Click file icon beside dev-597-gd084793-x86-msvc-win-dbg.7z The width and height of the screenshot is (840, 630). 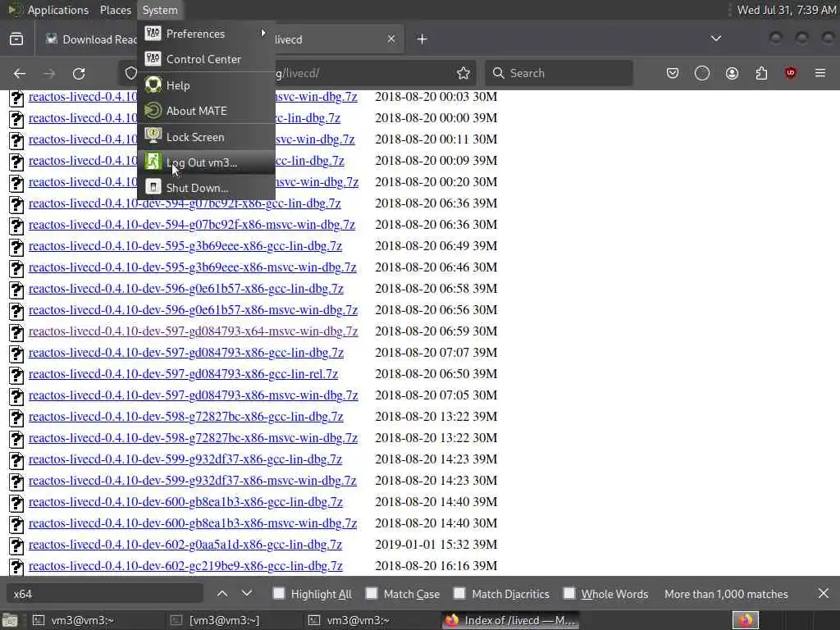point(16,396)
